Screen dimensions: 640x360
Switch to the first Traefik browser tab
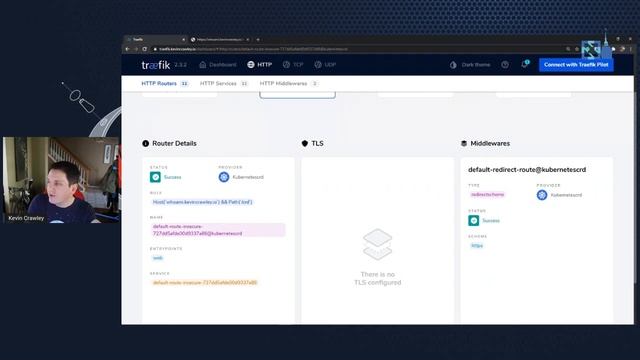pos(155,40)
